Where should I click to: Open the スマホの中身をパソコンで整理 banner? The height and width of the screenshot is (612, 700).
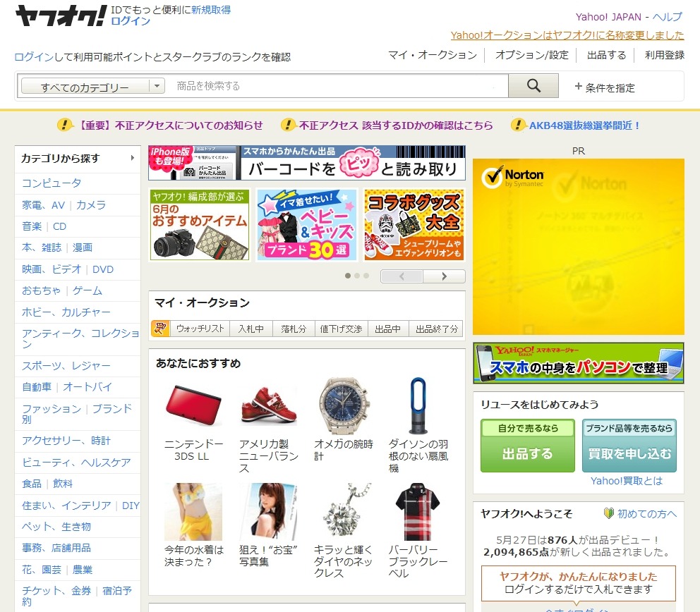pyautogui.click(x=578, y=363)
